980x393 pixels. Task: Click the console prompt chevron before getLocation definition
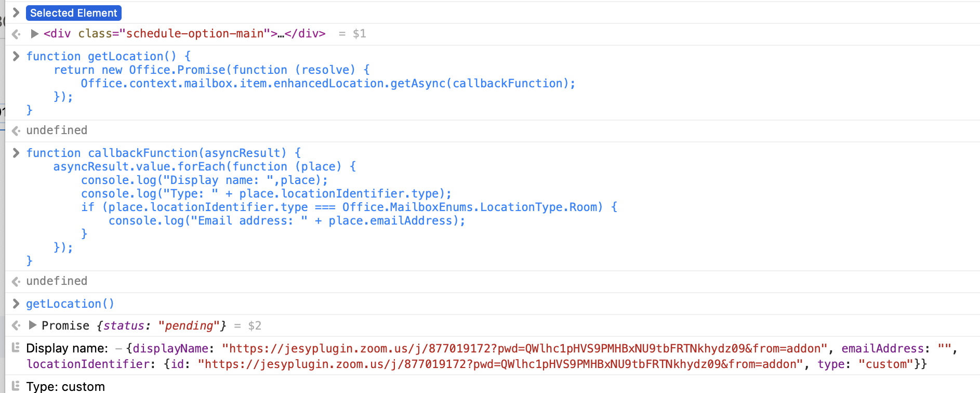click(x=16, y=56)
